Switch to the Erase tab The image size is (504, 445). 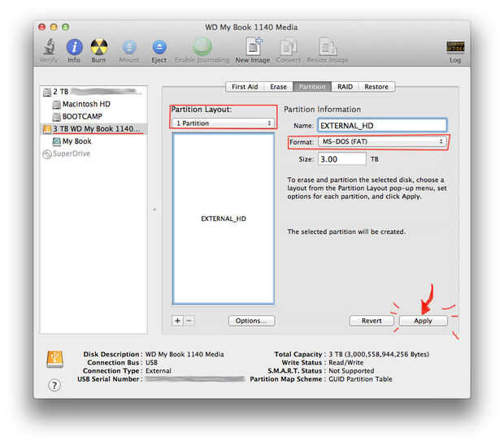tap(278, 87)
